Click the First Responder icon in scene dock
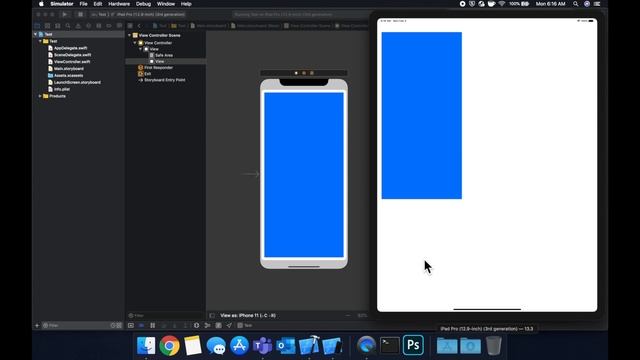The height and width of the screenshot is (360, 640). pos(304,73)
